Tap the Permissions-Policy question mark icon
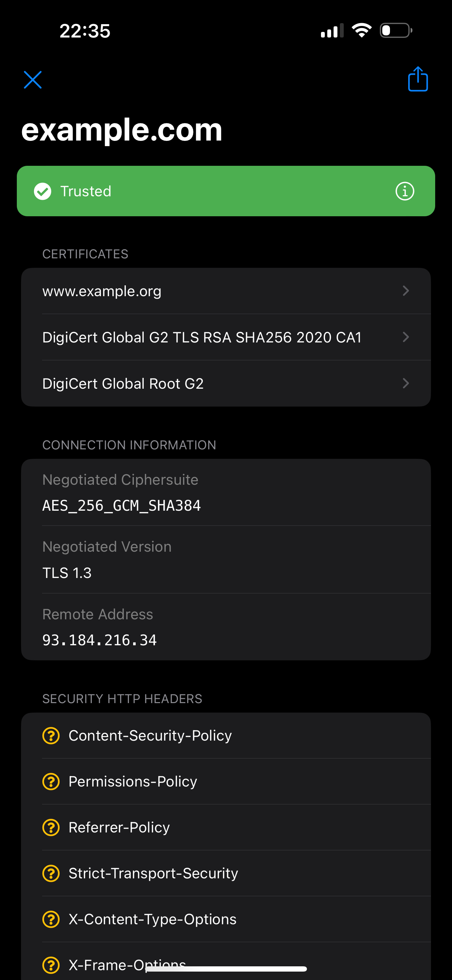Image resolution: width=452 pixels, height=980 pixels. [x=51, y=781]
